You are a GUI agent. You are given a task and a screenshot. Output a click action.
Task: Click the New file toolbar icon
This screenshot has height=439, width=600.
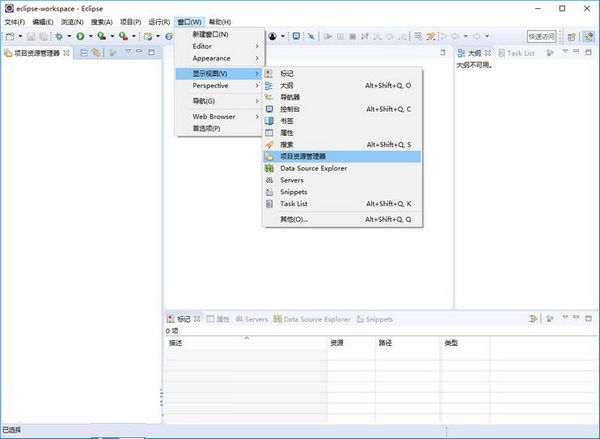click(x=10, y=36)
